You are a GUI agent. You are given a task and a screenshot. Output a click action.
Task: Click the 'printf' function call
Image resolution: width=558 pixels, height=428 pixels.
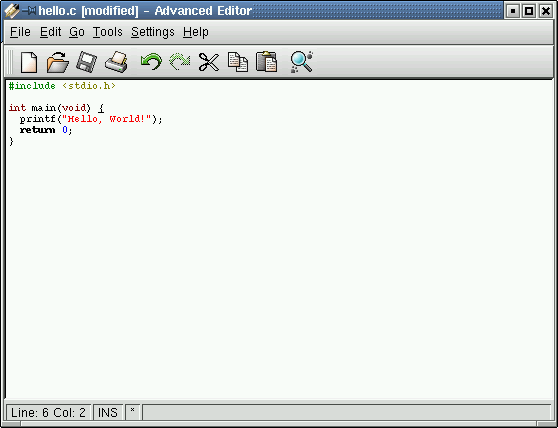click(38, 119)
